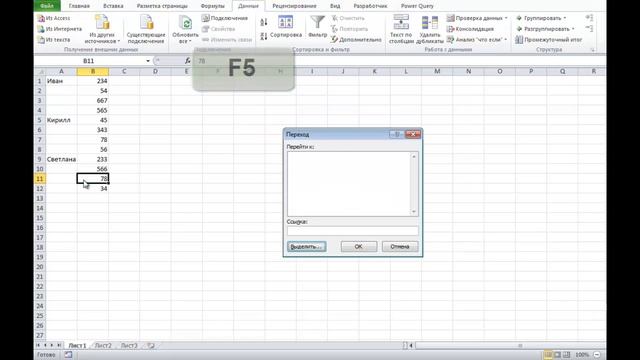Switch to the Insert (Вставка) tab
Viewport: 640px width, 360px height.
coord(113,6)
